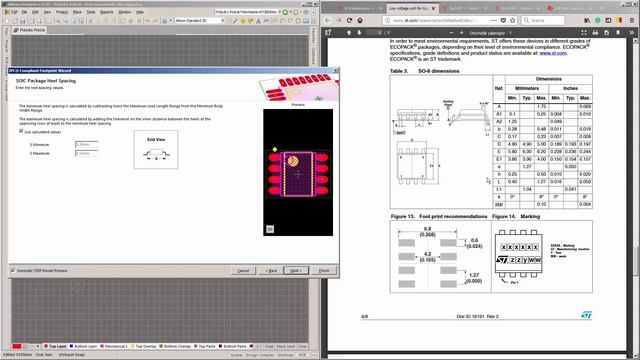
Task: Open the www.st.com link in datasheet
Action: click(x=553, y=53)
